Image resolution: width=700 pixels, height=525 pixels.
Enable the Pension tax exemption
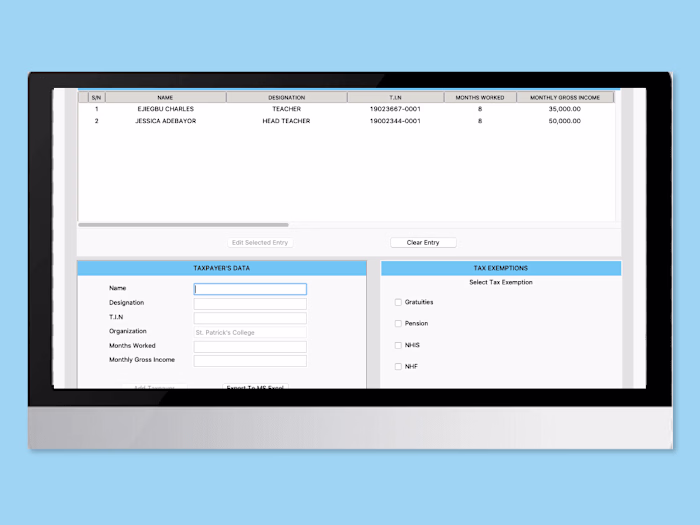tap(398, 323)
